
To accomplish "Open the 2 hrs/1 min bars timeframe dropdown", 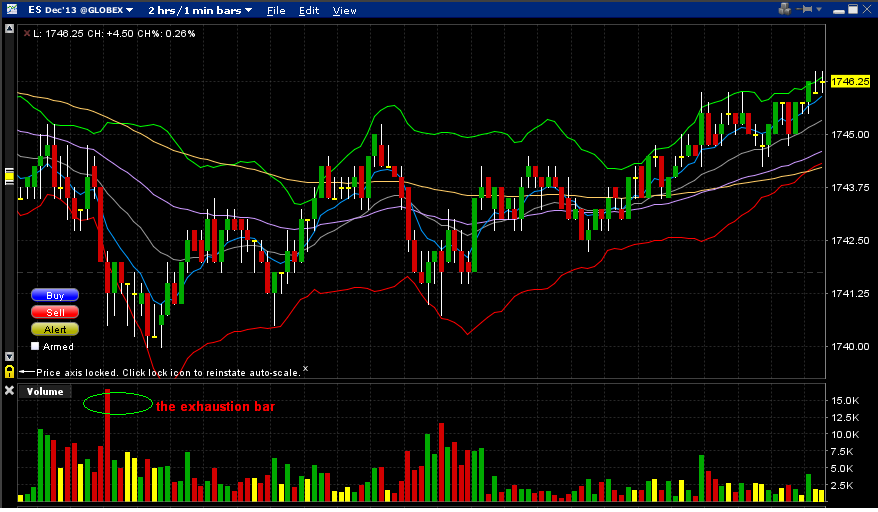I will point(200,10).
